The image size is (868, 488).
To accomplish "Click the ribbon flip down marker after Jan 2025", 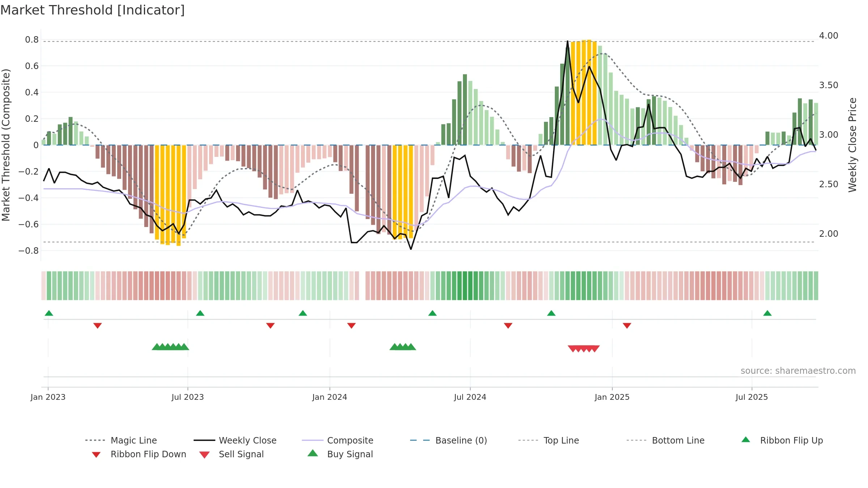I will [x=627, y=325].
